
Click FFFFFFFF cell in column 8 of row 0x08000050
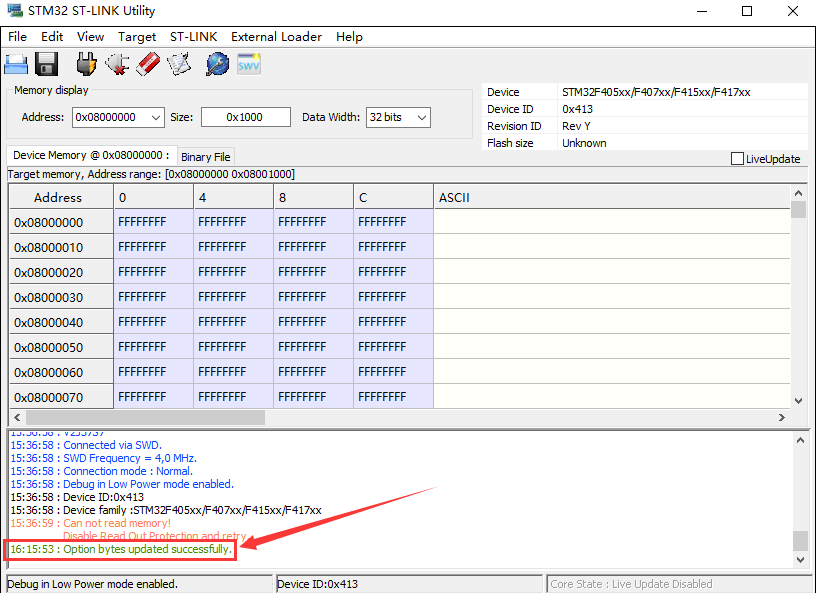[314, 347]
